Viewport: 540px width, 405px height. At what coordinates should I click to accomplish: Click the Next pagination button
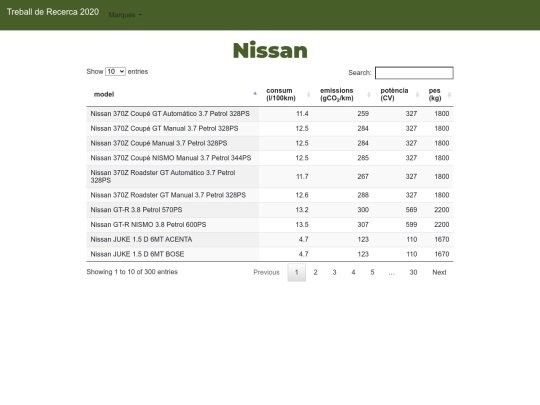pos(439,272)
